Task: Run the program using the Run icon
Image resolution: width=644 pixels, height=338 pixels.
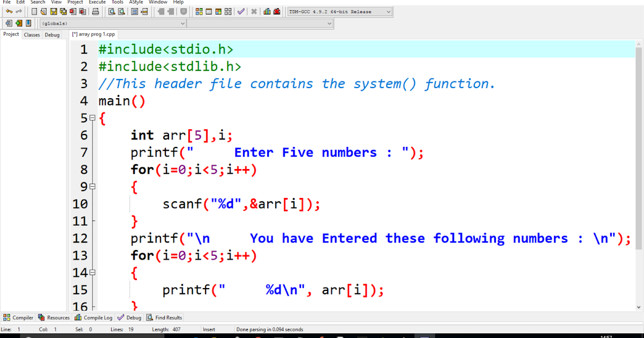Action: (x=209, y=11)
